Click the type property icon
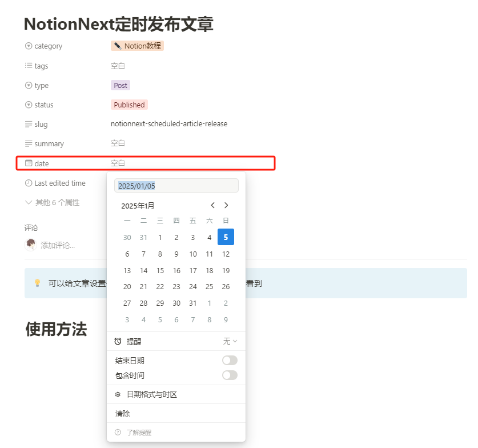Image resolution: width=478 pixels, height=448 pixels. (29, 85)
